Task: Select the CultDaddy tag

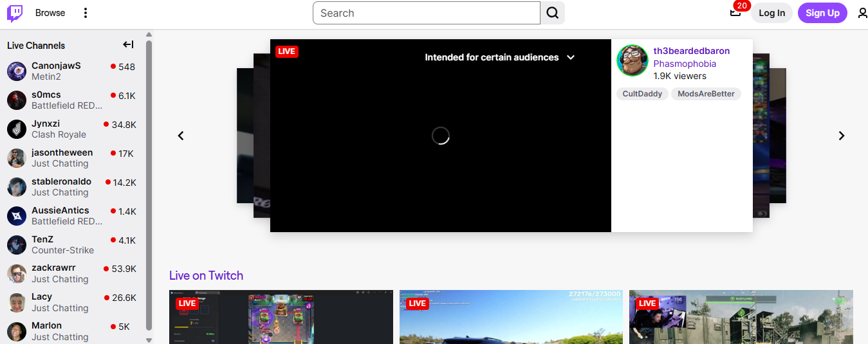Action: [x=642, y=94]
